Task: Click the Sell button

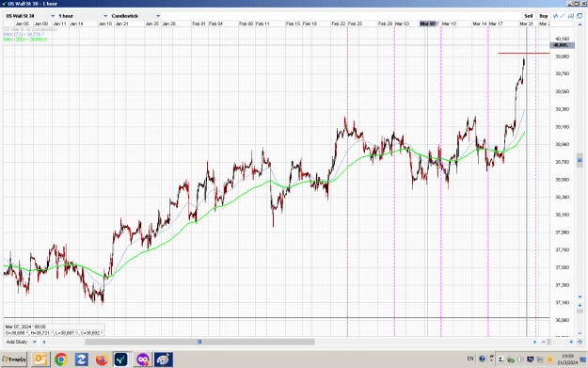Action: (x=529, y=16)
